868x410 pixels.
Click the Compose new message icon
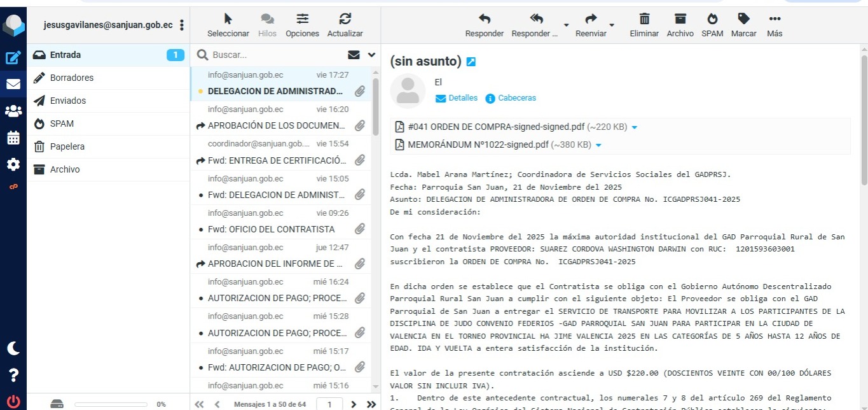[x=13, y=58]
